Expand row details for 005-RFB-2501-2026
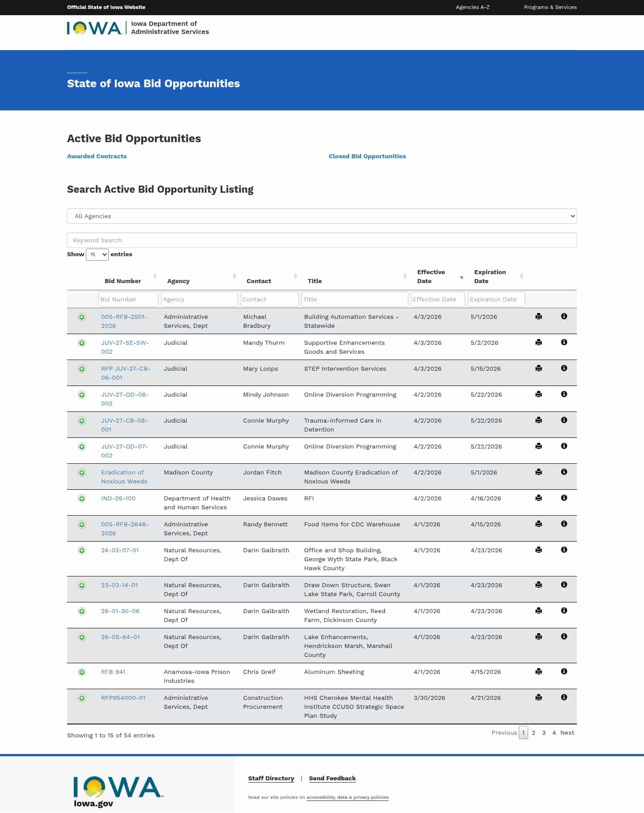 [x=82, y=317]
